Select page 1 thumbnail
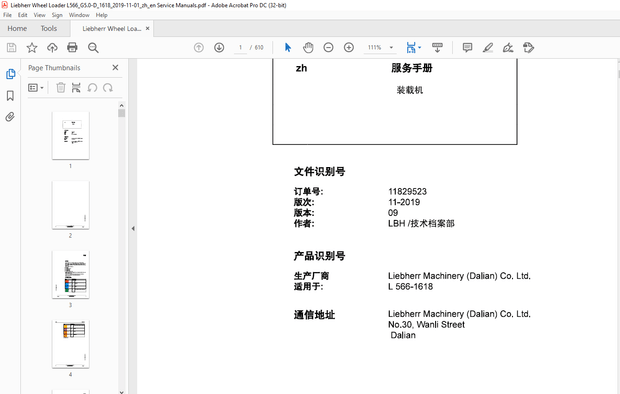620x394 pixels. point(70,135)
